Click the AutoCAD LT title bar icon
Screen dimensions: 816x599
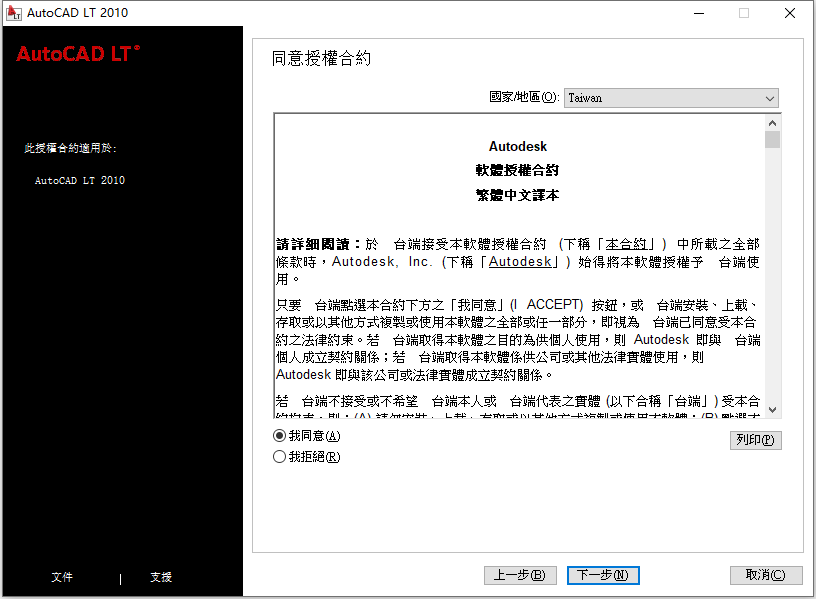tap(14, 13)
